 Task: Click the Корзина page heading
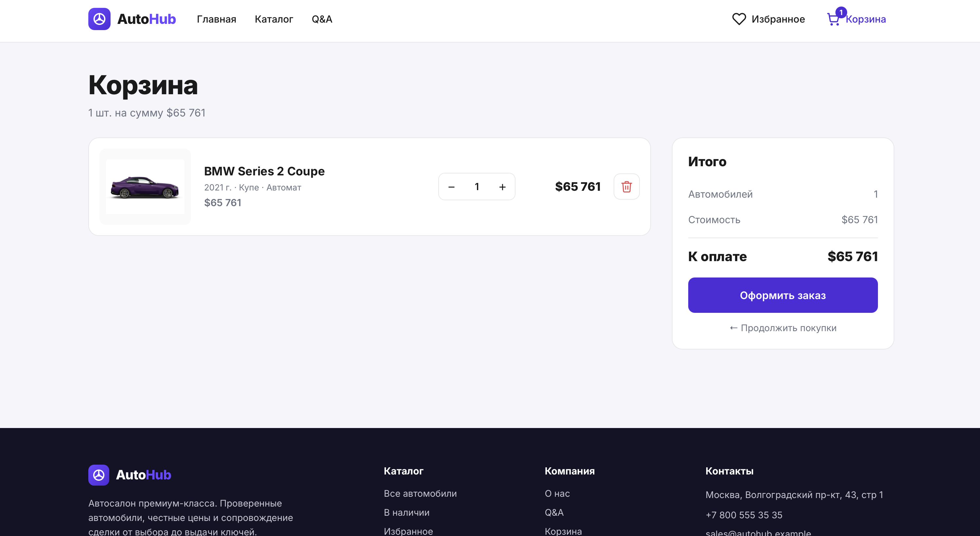pyautogui.click(x=143, y=85)
